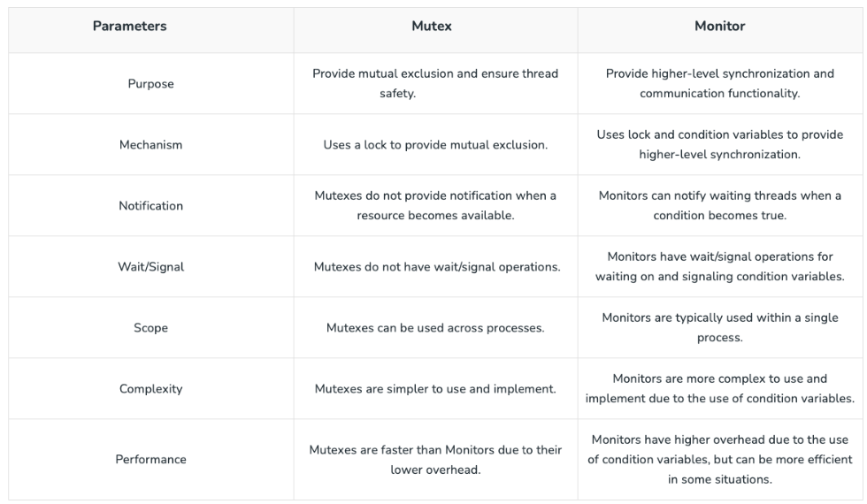
Task: Select the Scope row label
Action: (x=151, y=328)
